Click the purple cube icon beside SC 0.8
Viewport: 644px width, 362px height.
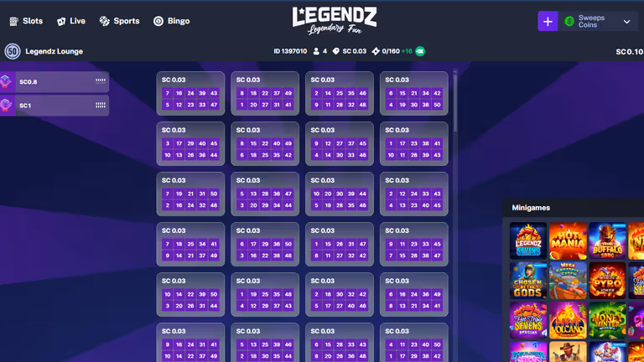pyautogui.click(x=7, y=81)
